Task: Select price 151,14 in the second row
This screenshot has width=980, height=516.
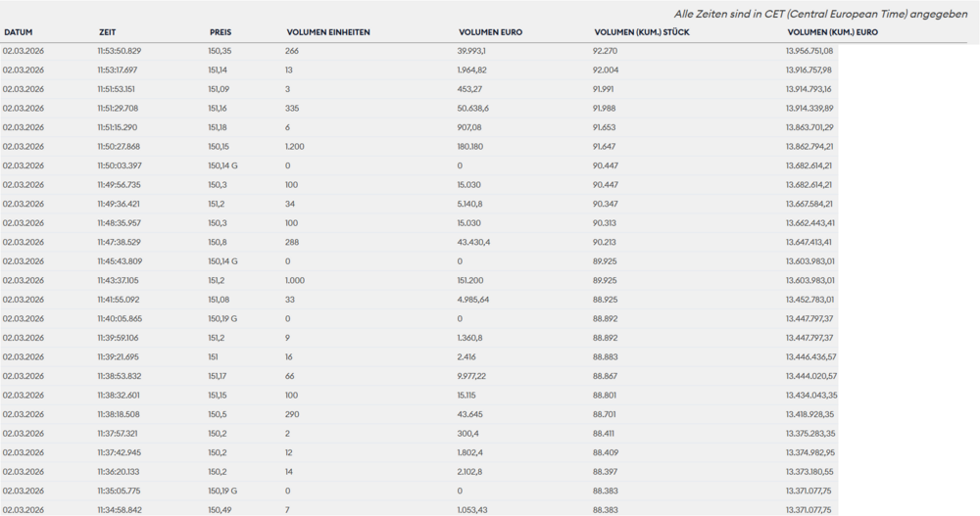Action: [218, 70]
